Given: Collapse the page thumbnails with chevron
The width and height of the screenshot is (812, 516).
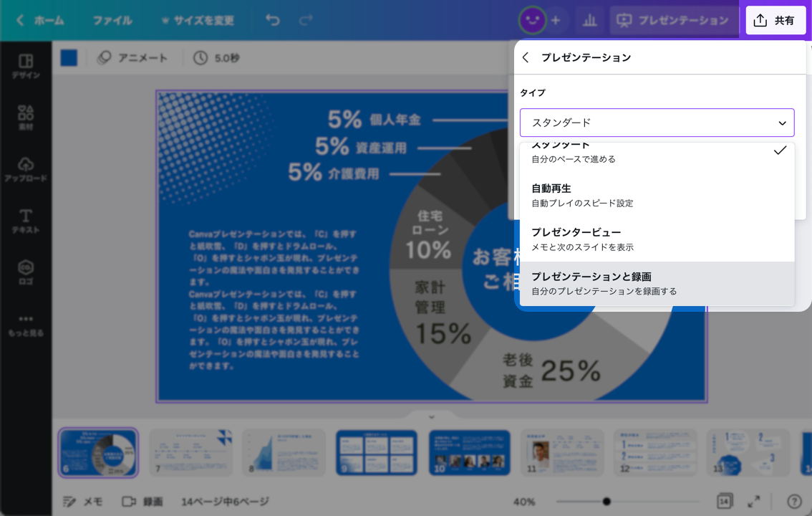Looking at the screenshot, I should (431, 416).
